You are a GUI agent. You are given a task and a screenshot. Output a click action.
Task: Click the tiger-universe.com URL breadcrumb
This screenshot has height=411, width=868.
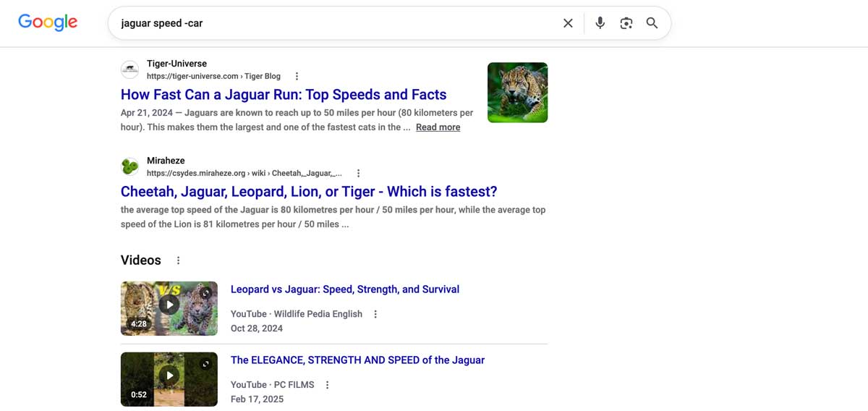213,76
